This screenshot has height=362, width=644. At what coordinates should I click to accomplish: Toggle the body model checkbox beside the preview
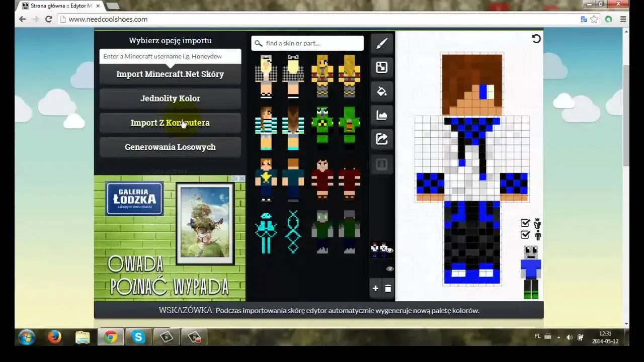point(525,234)
